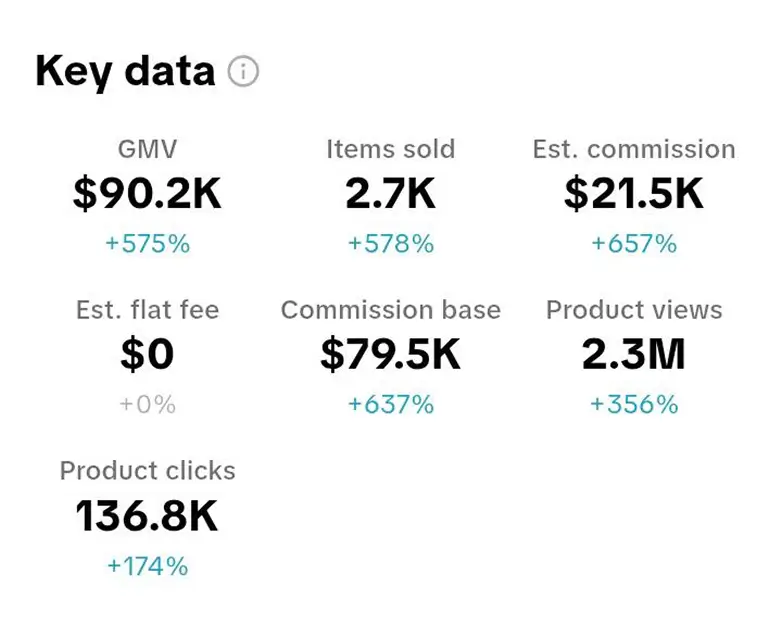Click the $79.5K commission base value
This screenshot has width=782, height=622.
click(x=390, y=354)
